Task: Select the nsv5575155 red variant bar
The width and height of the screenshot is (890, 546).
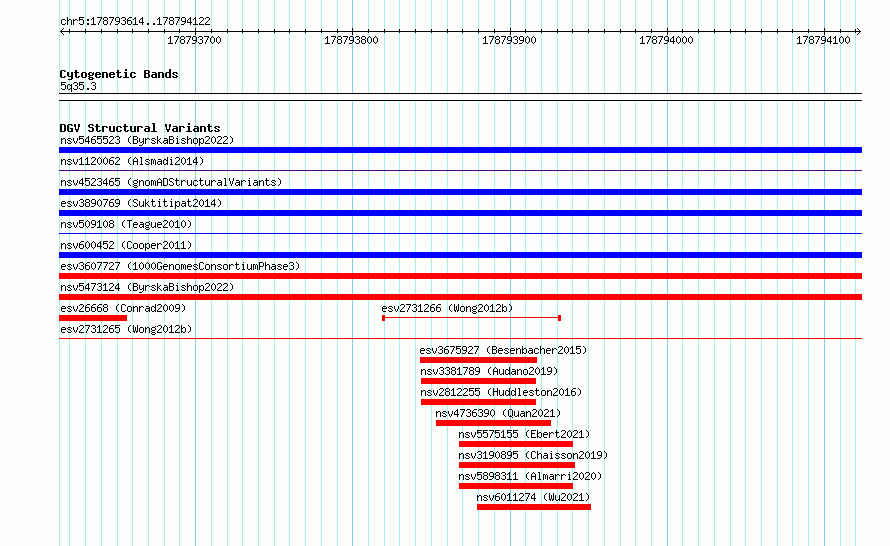Action: tap(516, 444)
